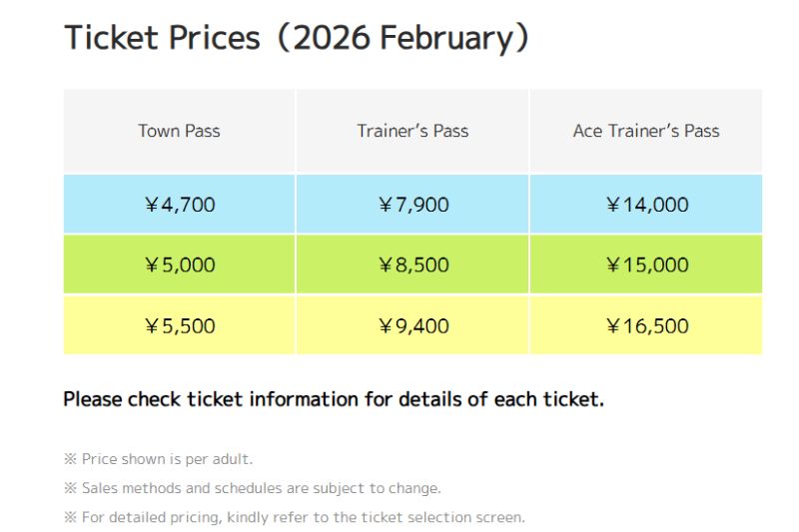Screen dimensions: 799x532
Task: Click the ¥14,000 Ace Trainer's Pass price
Action: coord(646,205)
